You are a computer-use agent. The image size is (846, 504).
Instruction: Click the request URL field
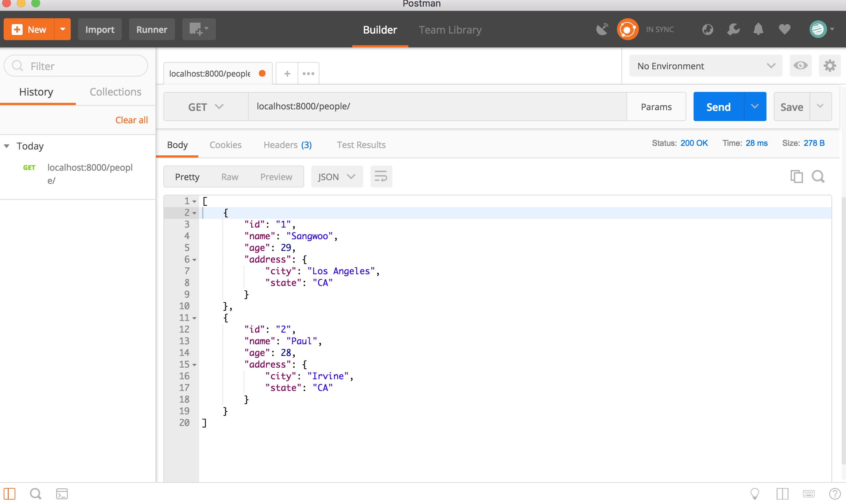tap(438, 106)
